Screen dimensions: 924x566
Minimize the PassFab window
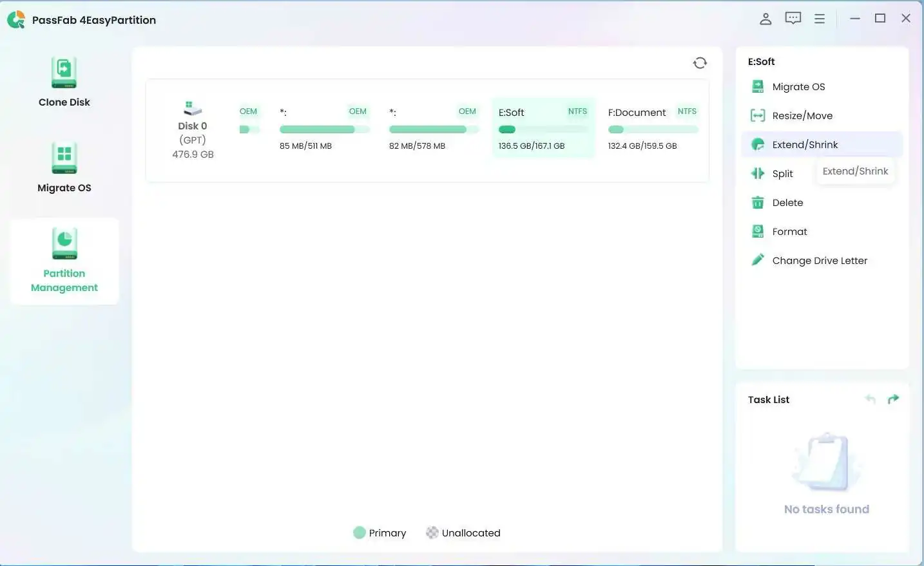(855, 19)
